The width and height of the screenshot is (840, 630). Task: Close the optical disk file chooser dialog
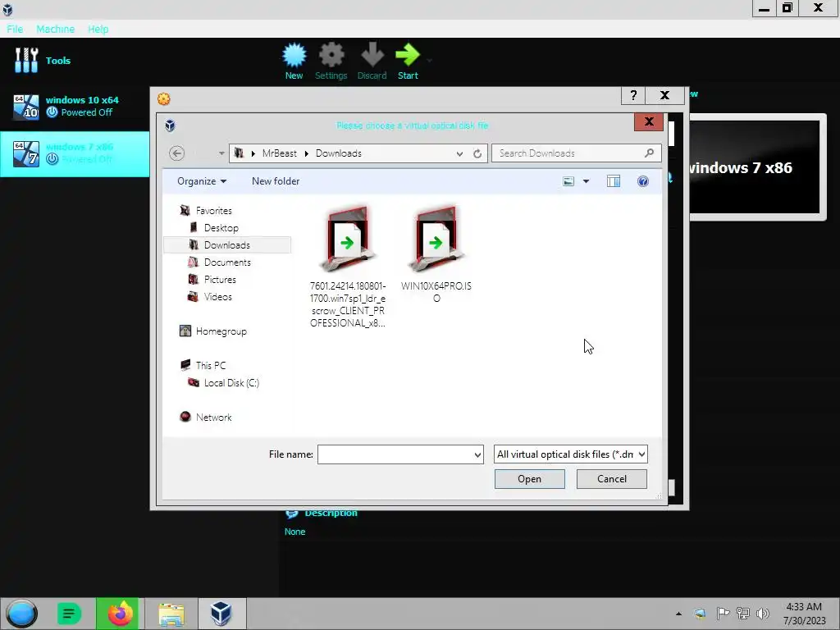tap(649, 121)
